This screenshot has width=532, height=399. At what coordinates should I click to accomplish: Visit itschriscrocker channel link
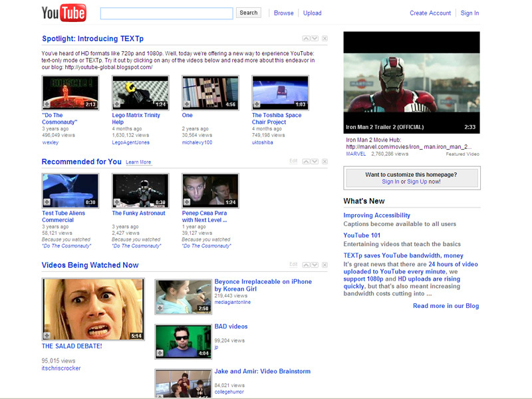(61, 368)
